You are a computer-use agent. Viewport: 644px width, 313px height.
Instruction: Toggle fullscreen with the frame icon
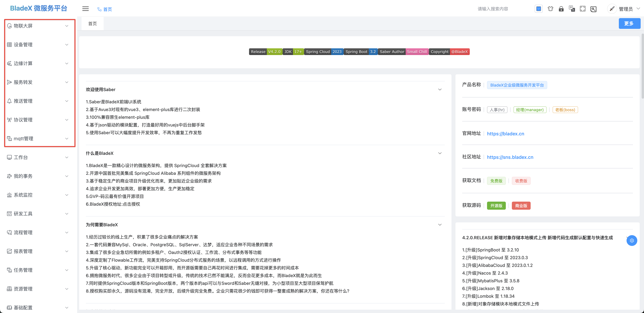coord(582,9)
